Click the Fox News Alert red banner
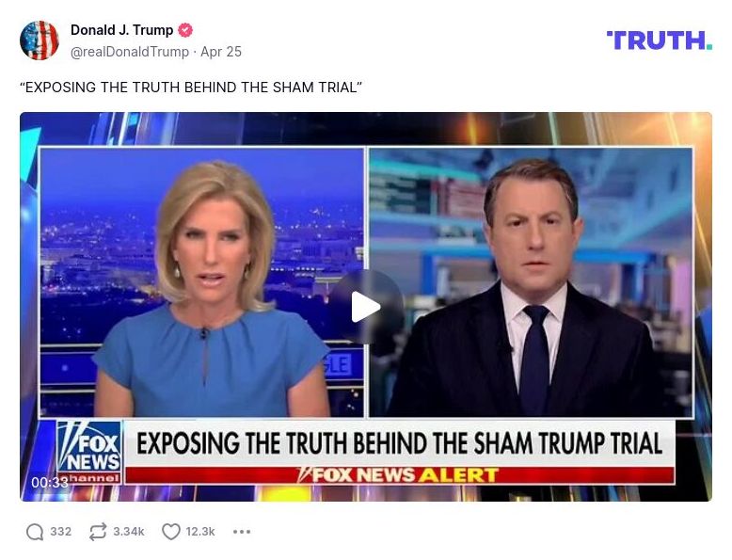This screenshot has width=732, height=560. pos(400,475)
